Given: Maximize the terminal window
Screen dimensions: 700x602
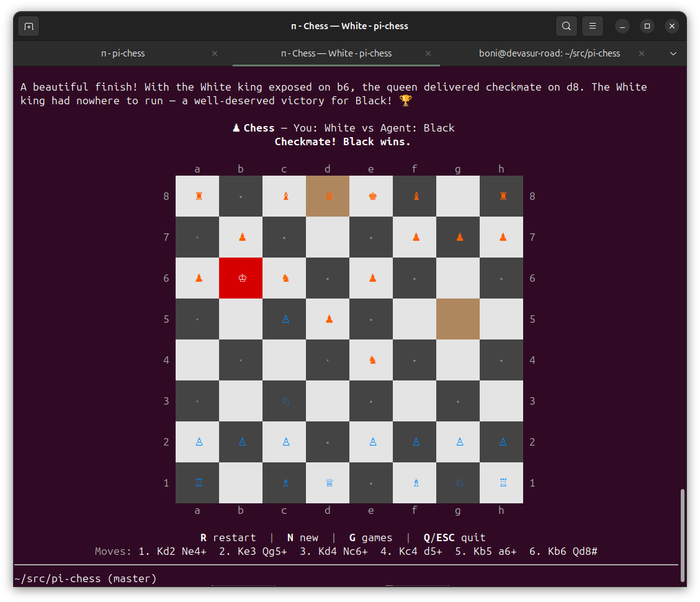Looking at the screenshot, I should point(647,26).
